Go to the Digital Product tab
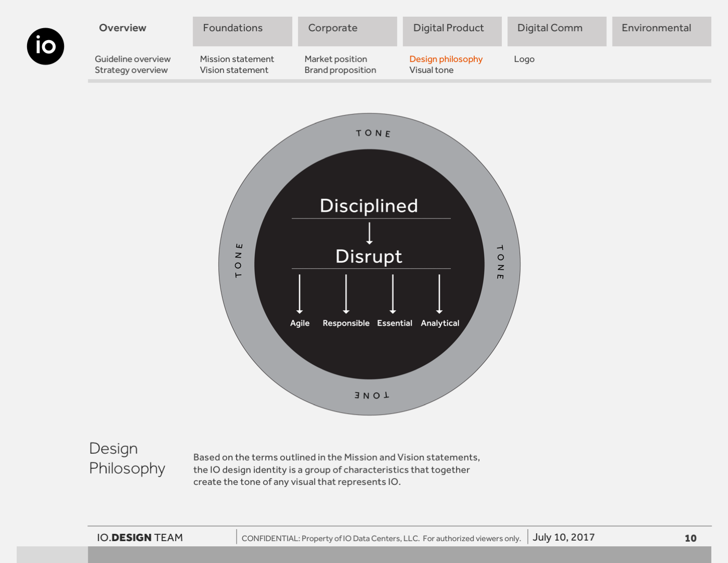This screenshot has width=728, height=563. pos(452,31)
